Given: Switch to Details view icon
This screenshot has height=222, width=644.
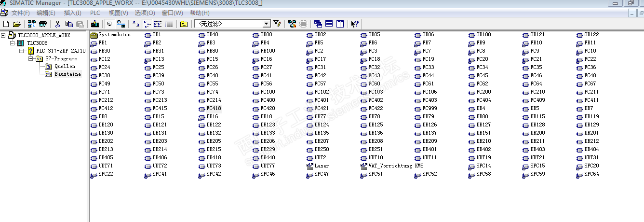Looking at the screenshot, I should click(169, 24).
